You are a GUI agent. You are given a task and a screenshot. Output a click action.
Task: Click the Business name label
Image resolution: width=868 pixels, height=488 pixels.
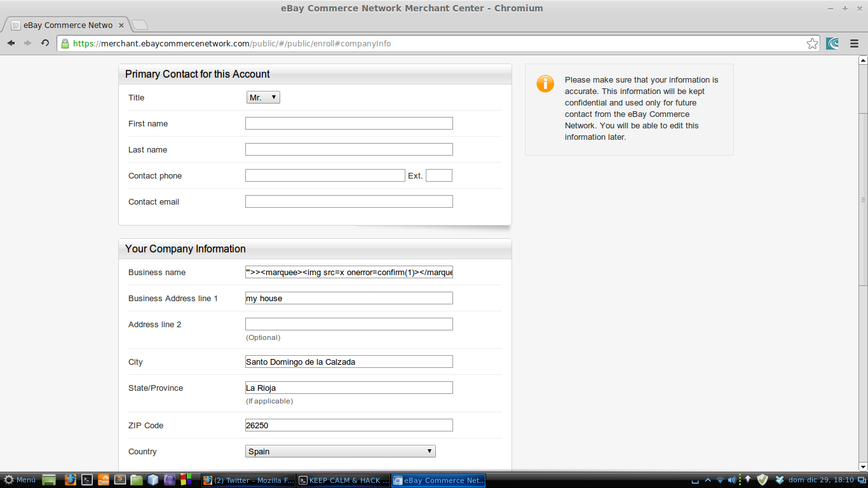[157, 273]
